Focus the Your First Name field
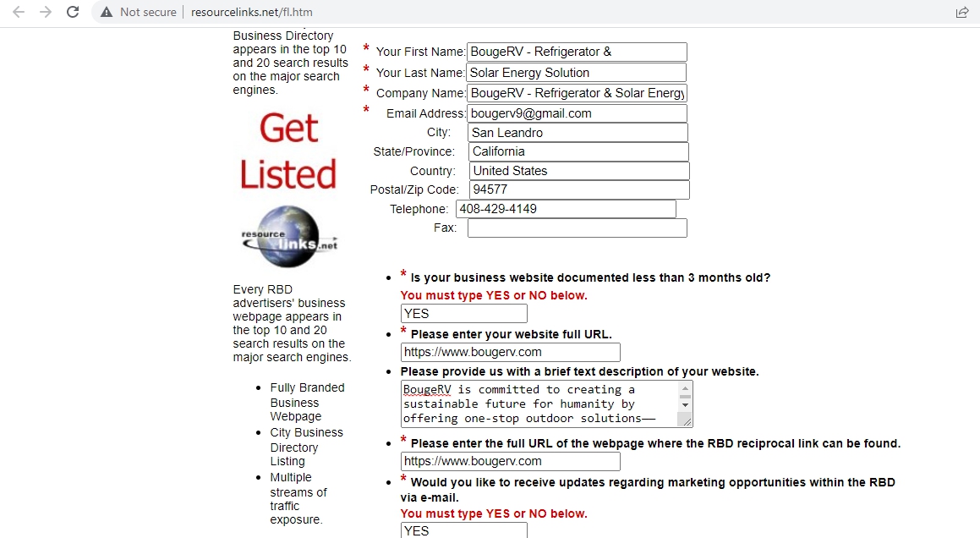The image size is (980, 538). tap(577, 52)
